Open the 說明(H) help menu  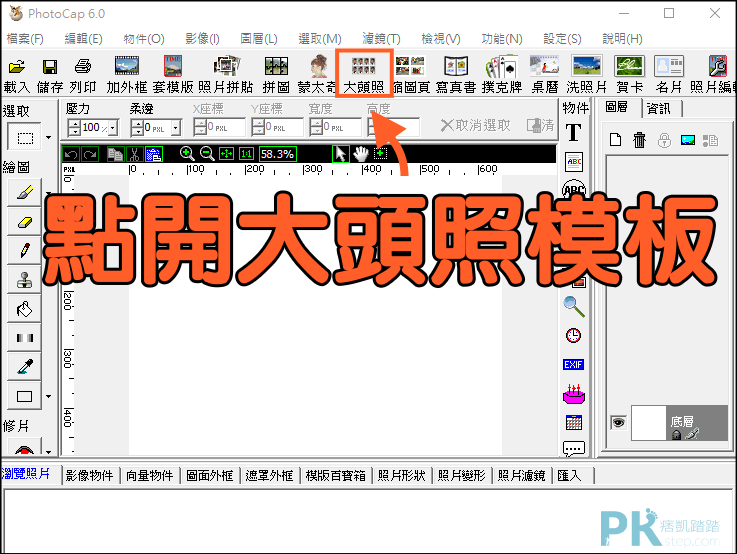(622, 39)
